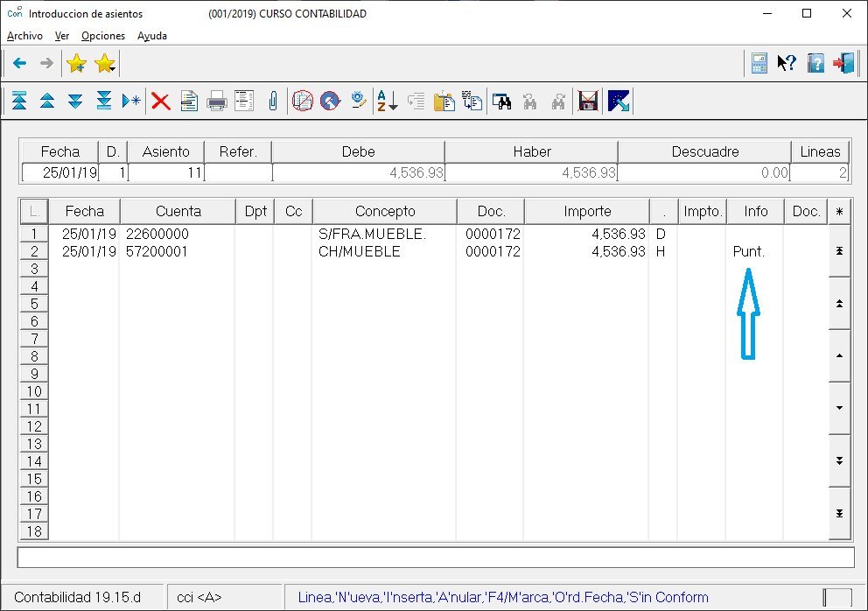Open the calculator icon
Image resolution: width=868 pixels, height=611 pixels.
[x=759, y=63]
